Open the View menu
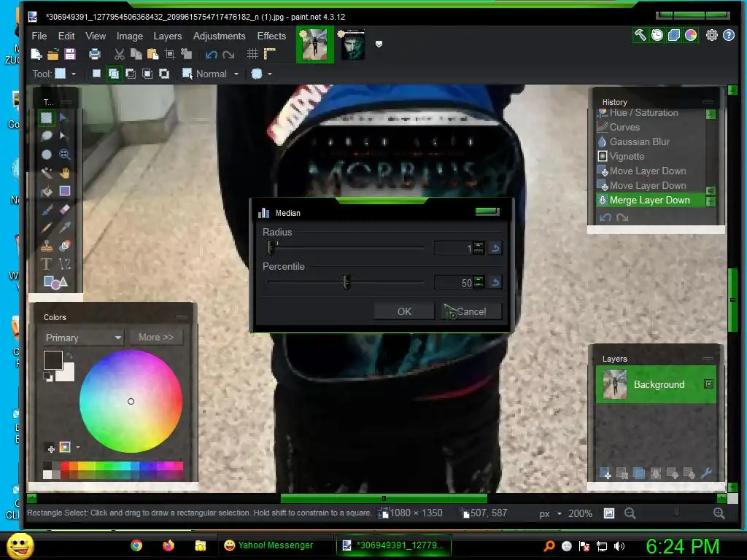This screenshot has height=560, width=747. 96,36
